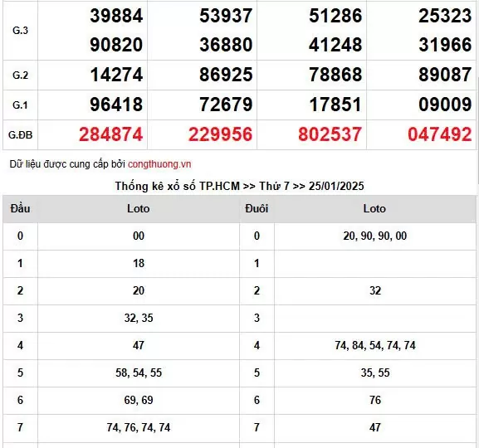Click the Đuôi column header
The height and width of the screenshot is (448, 479).
[x=257, y=208]
